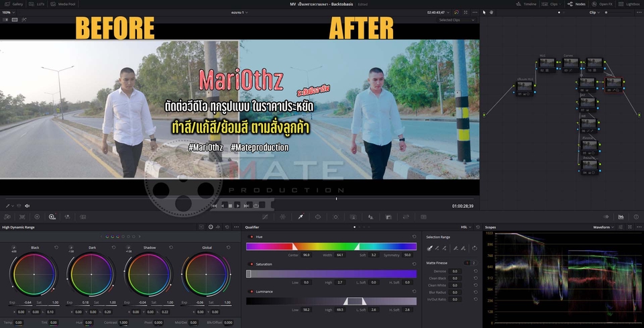Image resolution: width=644 pixels, height=328 pixels.
Task: Open the Camera Raw palette
Action: 7,217
